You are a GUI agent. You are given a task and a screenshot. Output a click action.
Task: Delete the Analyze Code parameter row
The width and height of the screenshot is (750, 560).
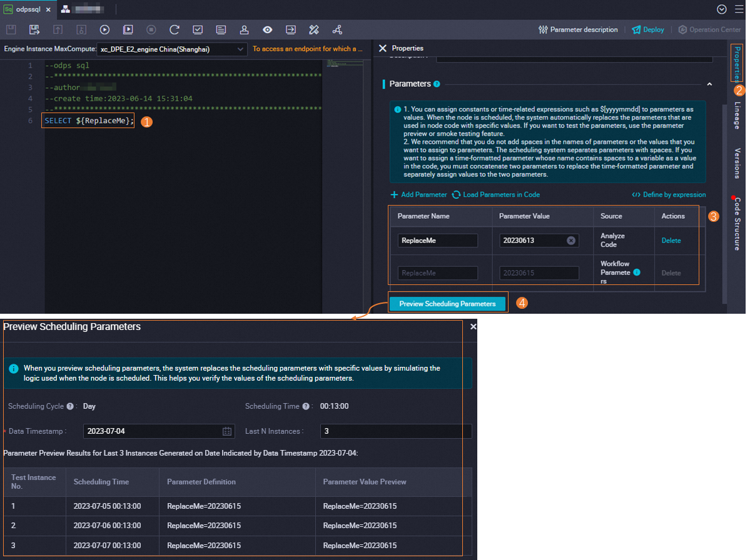(671, 241)
